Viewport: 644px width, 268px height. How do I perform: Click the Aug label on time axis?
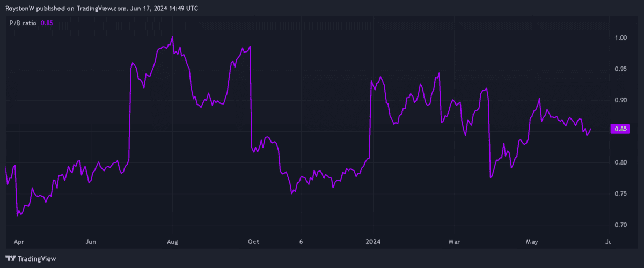point(173,242)
